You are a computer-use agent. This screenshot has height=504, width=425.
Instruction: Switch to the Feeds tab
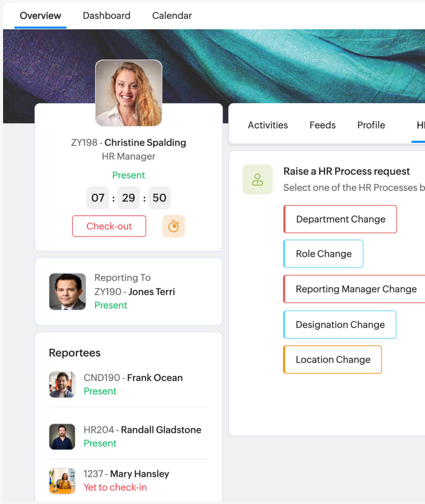coord(322,125)
